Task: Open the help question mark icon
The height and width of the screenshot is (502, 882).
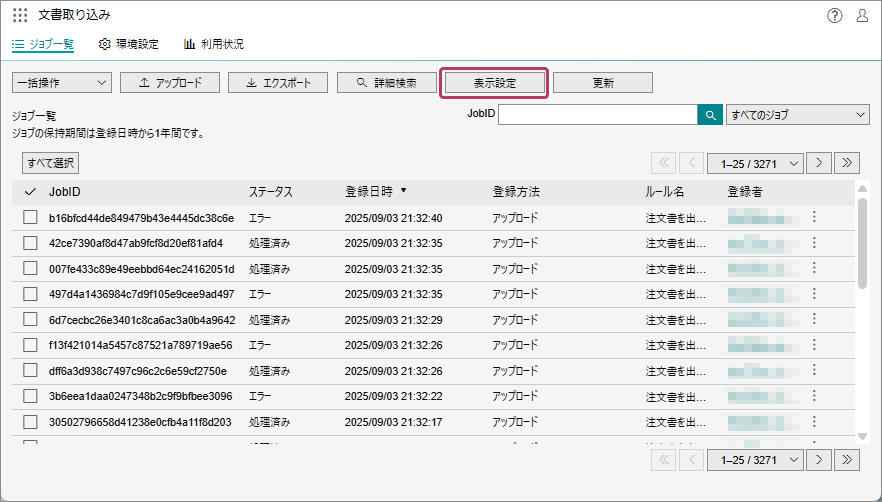Action: point(835,15)
